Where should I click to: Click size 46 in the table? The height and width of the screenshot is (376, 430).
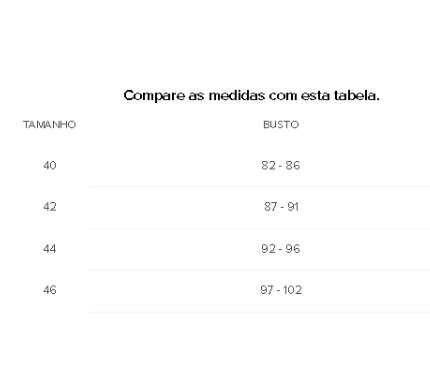(x=50, y=290)
